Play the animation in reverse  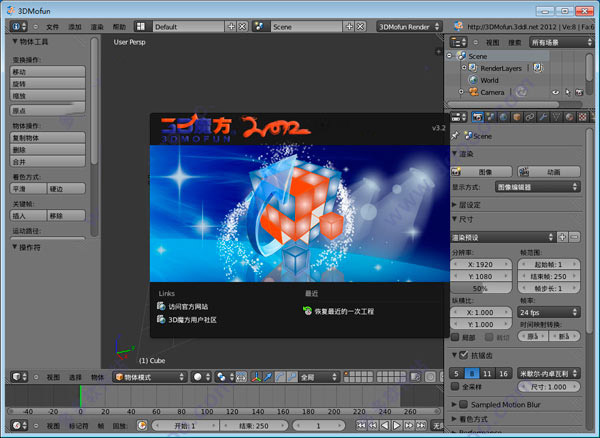385,425
